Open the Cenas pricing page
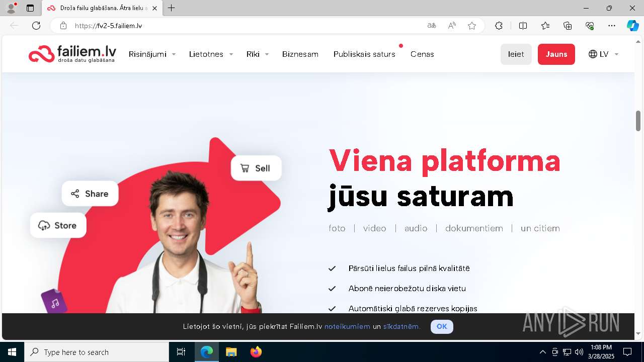The width and height of the screenshot is (644, 362). 422,54
